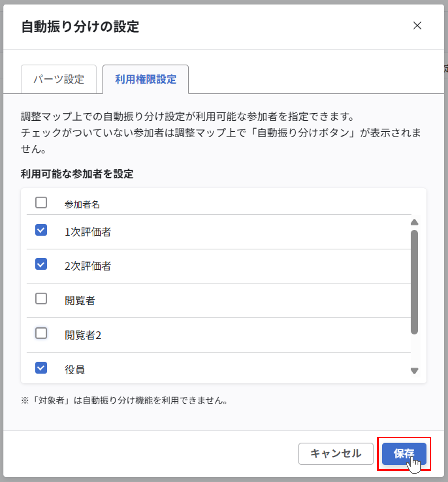448x482 pixels.
Task: Click the 2次評価者 row label
Action: pos(88,266)
